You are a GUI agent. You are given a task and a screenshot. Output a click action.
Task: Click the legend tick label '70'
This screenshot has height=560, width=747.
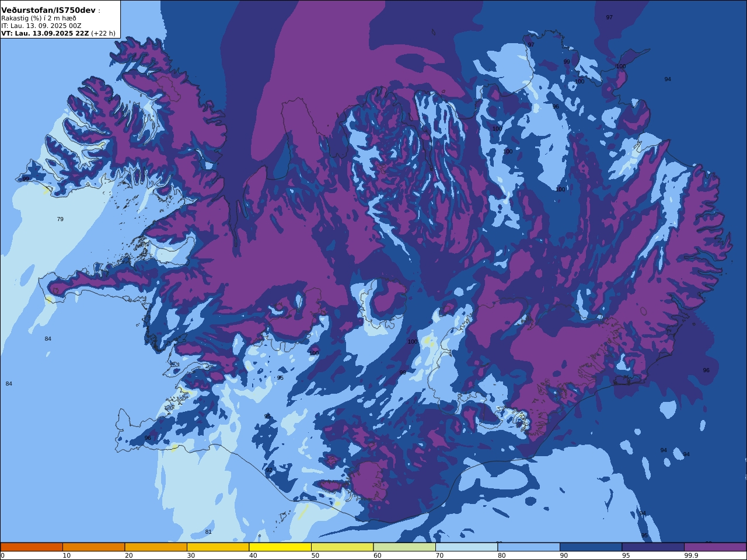coord(439,555)
